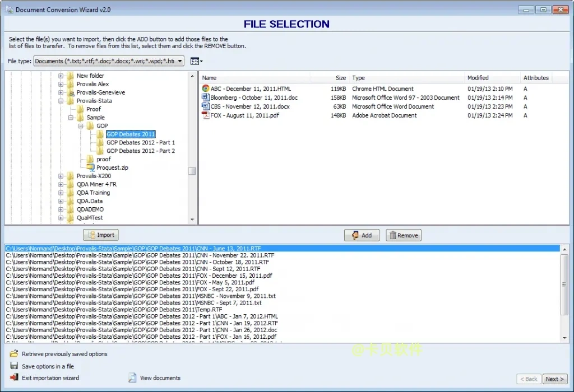
Task: Click the folder icon of Proof
Action: tap(80, 109)
